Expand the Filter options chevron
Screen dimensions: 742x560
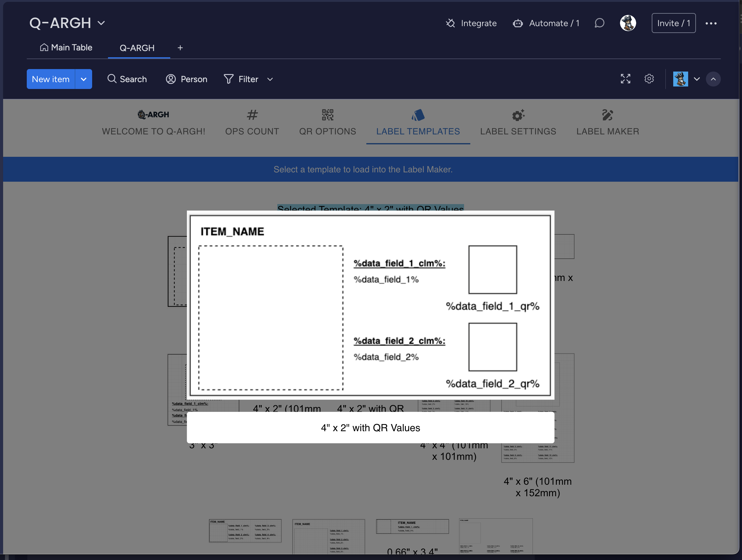pos(270,79)
